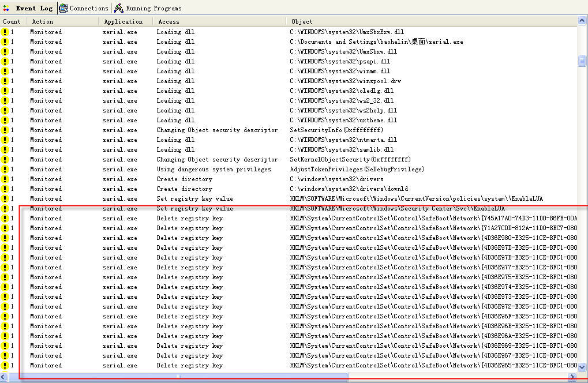Sort by the Application column header
The height and width of the screenshot is (383, 588).
point(126,21)
